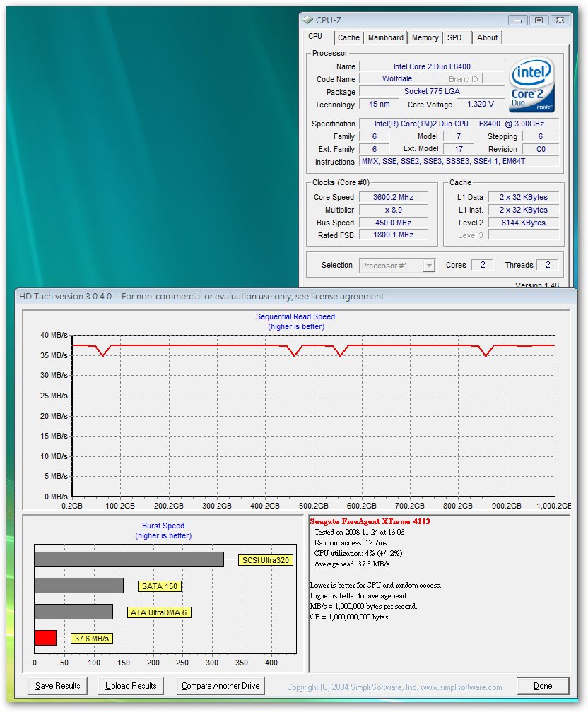
Task: Click the Done button in HD Tach
Action: pos(543,686)
